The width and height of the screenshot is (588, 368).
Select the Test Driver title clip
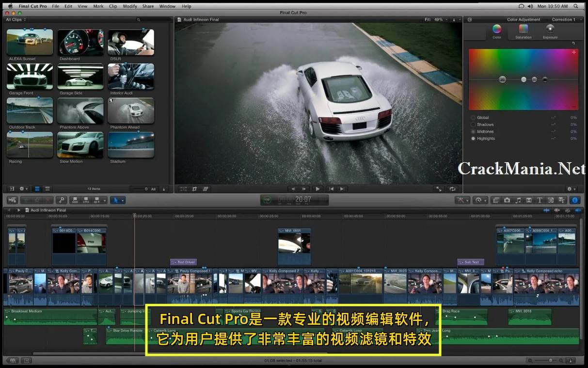(x=183, y=262)
